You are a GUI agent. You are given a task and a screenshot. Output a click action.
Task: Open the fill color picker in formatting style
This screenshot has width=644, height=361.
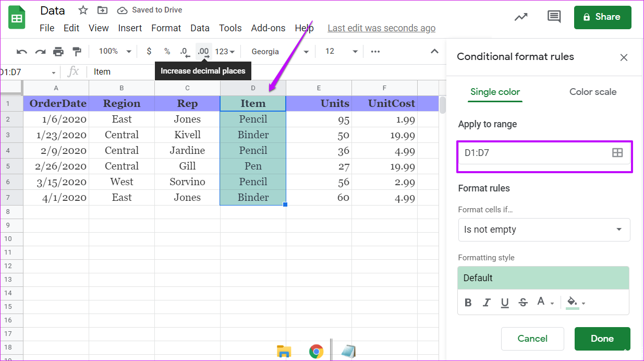[x=575, y=303]
